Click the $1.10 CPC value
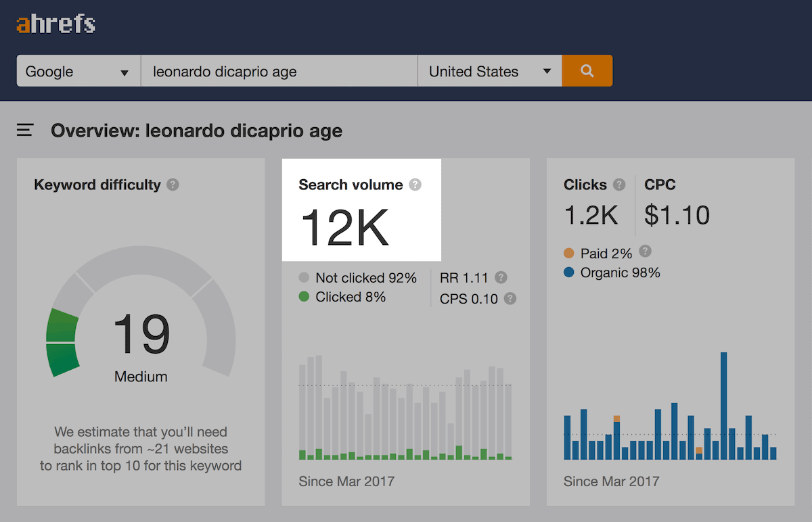 tap(677, 215)
